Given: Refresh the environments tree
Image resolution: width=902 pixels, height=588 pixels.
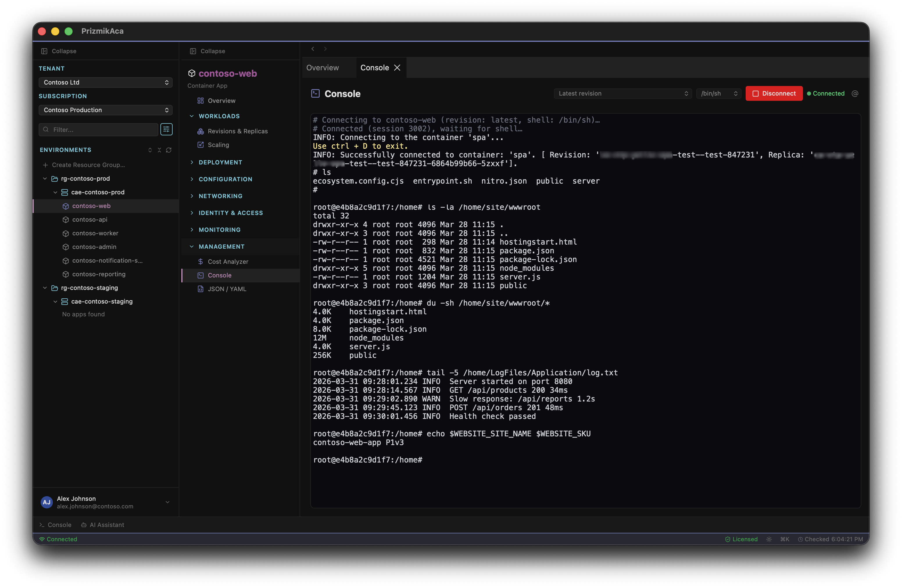Looking at the screenshot, I should [169, 150].
